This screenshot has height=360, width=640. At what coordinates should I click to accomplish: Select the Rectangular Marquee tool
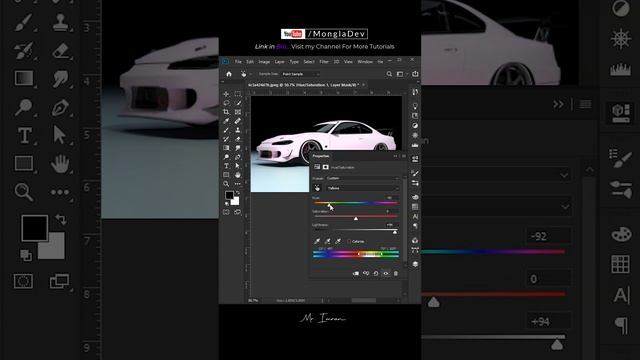point(238,94)
